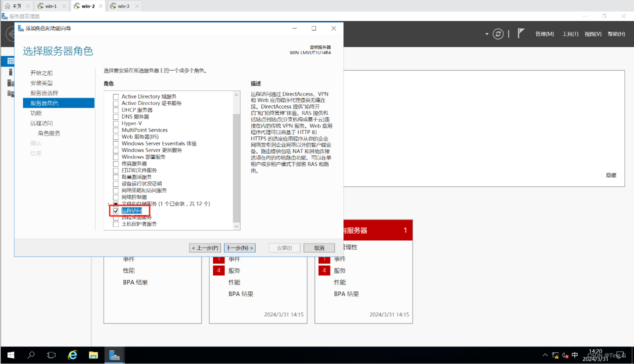The width and height of the screenshot is (634, 364).
Task: Click the Server Manager refresh icon
Action: pos(498,34)
